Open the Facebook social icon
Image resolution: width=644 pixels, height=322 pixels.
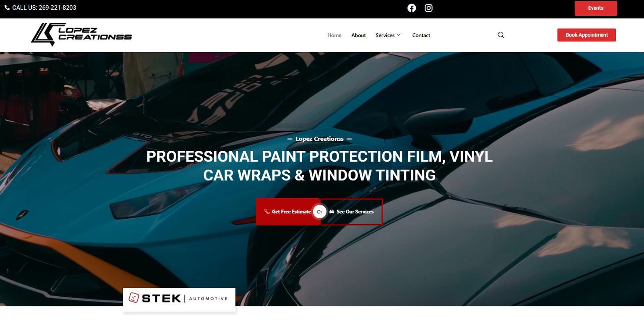point(411,8)
